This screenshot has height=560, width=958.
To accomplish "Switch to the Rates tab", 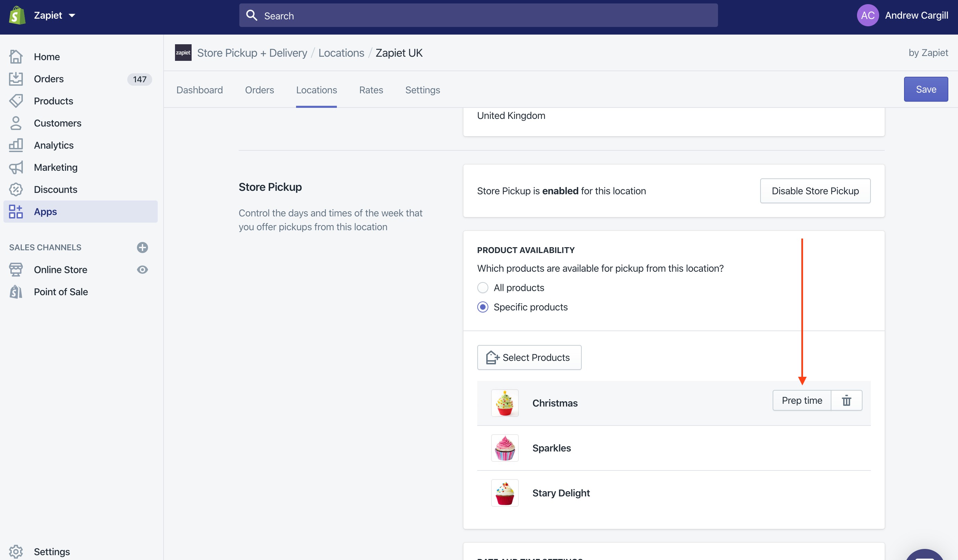I will (x=371, y=90).
